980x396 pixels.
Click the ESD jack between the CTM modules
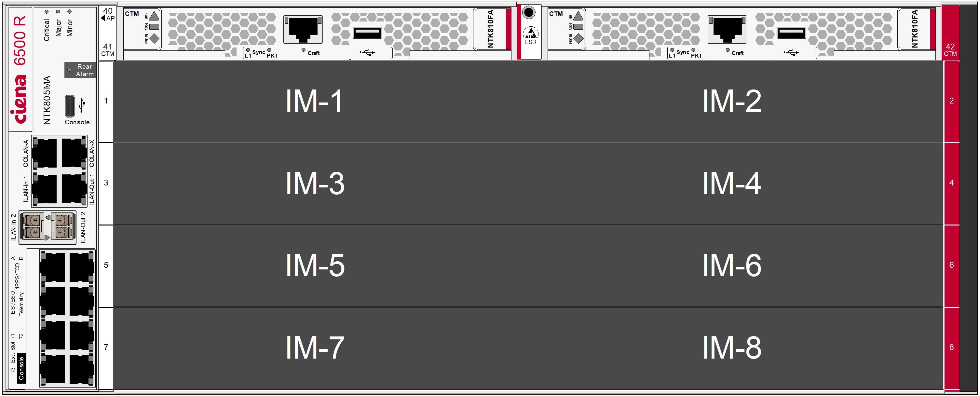(x=528, y=13)
